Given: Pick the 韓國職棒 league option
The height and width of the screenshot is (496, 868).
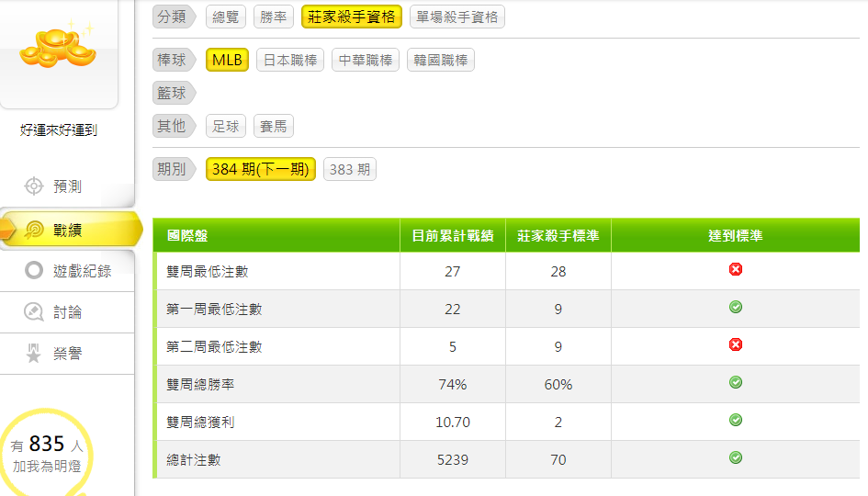Looking at the screenshot, I should tap(441, 61).
